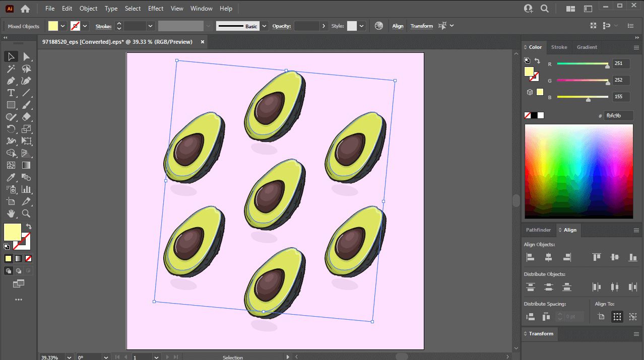Open the Effect menu
This screenshot has height=360, width=644.
pos(156,9)
